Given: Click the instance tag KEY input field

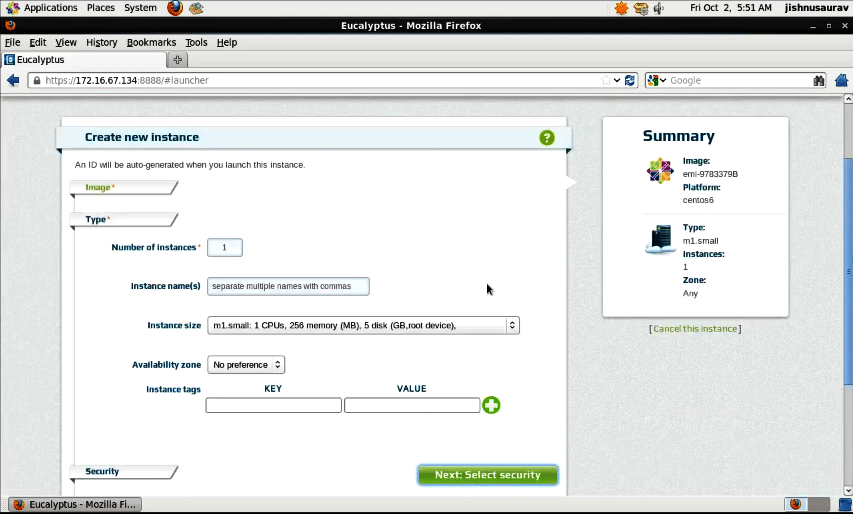Looking at the screenshot, I should pos(273,405).
